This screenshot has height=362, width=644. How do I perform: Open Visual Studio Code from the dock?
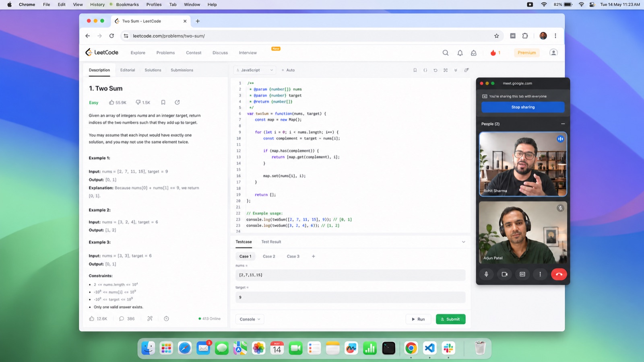click(429, 348)
